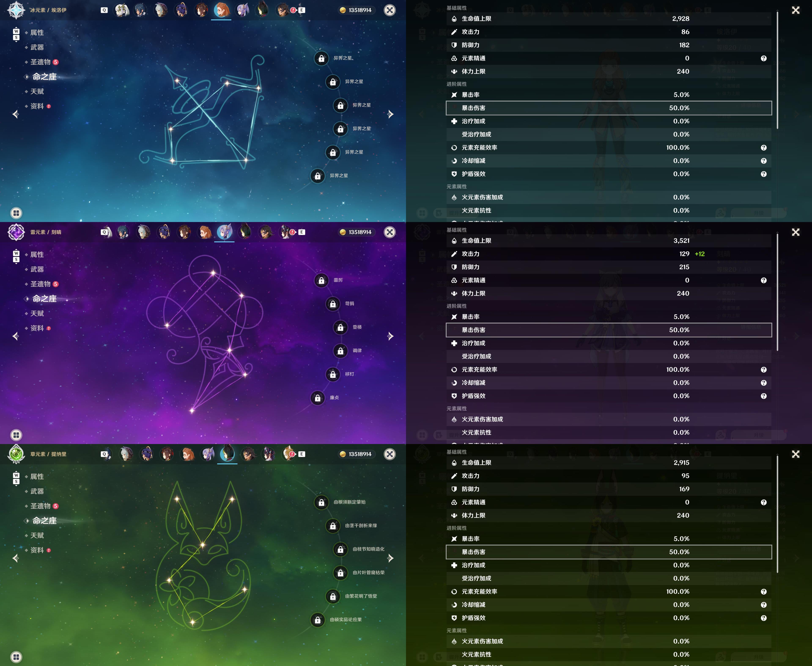Click the help icon for 护盾强效 in 提纳里 stats
The image size is (812, 666).
[x=764, y=618]
